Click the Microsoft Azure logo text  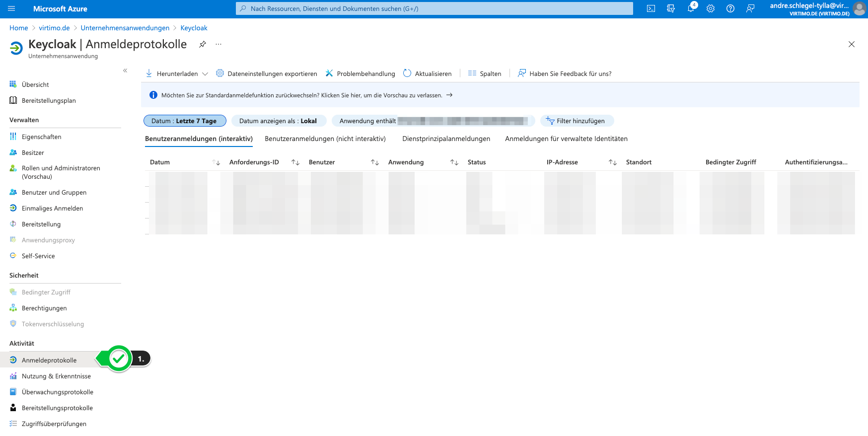coord(60,8)
